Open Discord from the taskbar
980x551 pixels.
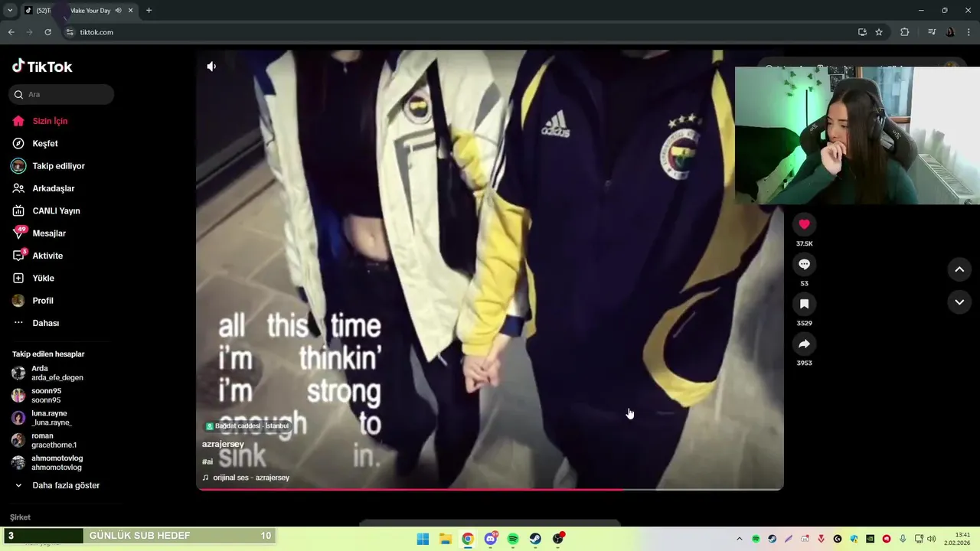pyautogui.click(x=491, y=539)
